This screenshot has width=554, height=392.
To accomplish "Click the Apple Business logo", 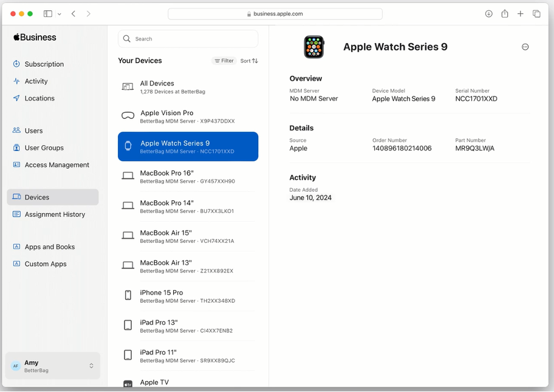I will (x=35, y=38).
